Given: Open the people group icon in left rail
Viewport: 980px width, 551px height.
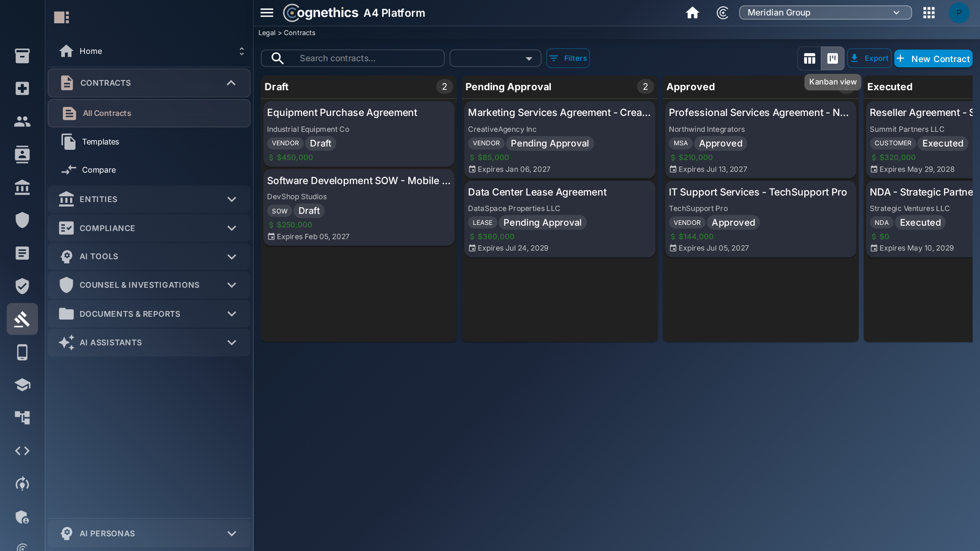Looking at the screenshot, I should pyautogui.click(x=22, y=121).
